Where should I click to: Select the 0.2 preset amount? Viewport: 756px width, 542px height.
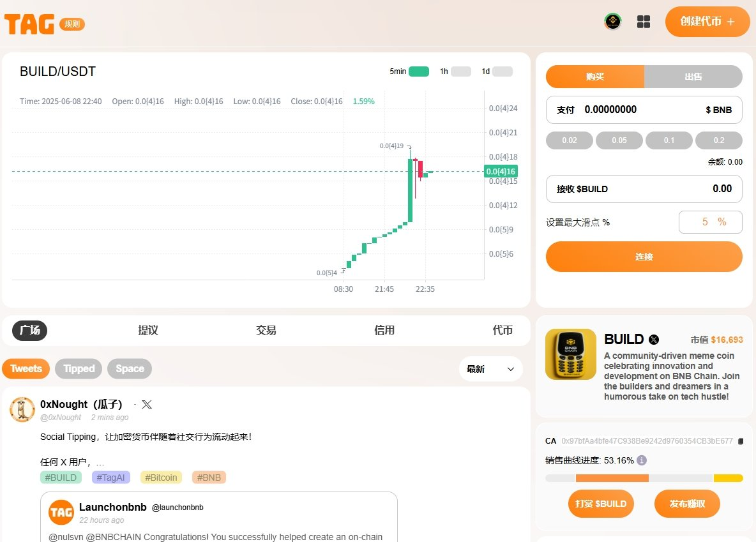coord(719,140)
